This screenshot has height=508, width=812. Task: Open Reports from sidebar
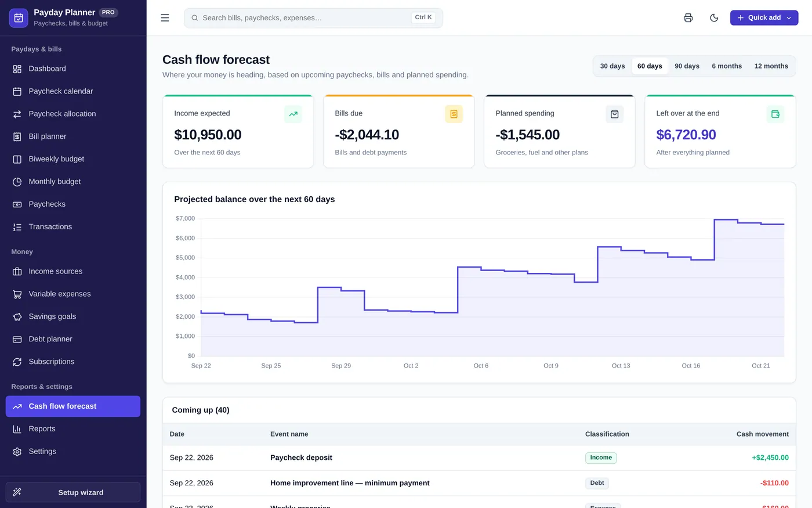tap(73, 429)
